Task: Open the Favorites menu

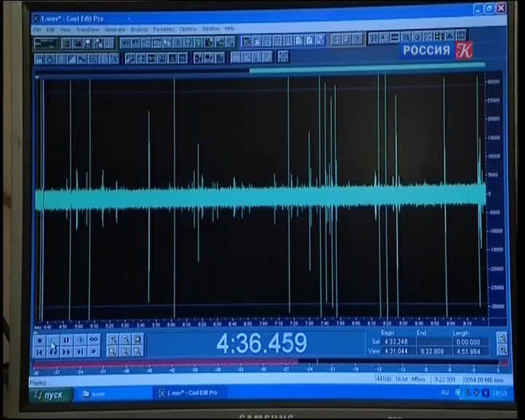Action: [164, 29]
